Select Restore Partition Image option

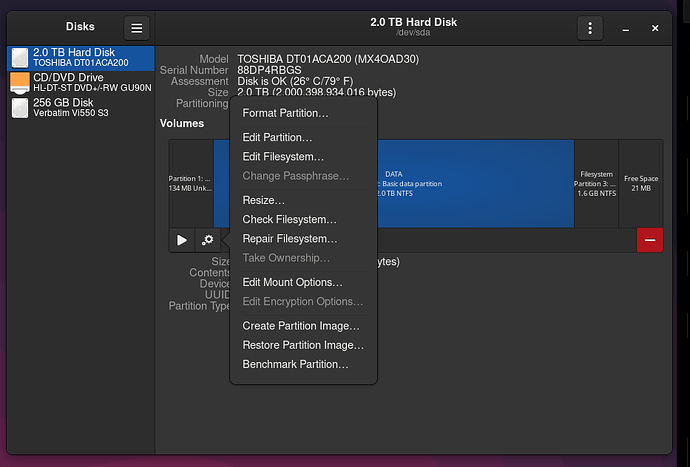[x=304, y=345]
